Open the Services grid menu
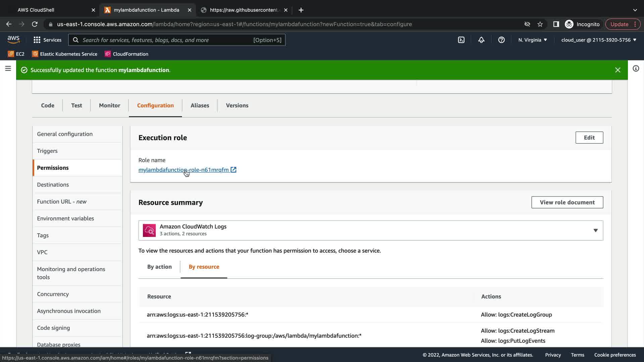The height and width of the screenshot is (362, 644). point(47,40)
